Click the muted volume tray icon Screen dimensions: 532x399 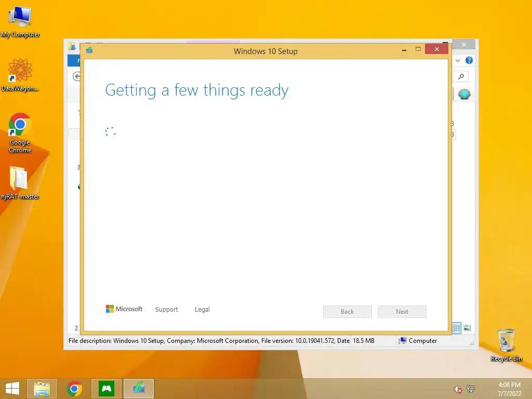458,389
